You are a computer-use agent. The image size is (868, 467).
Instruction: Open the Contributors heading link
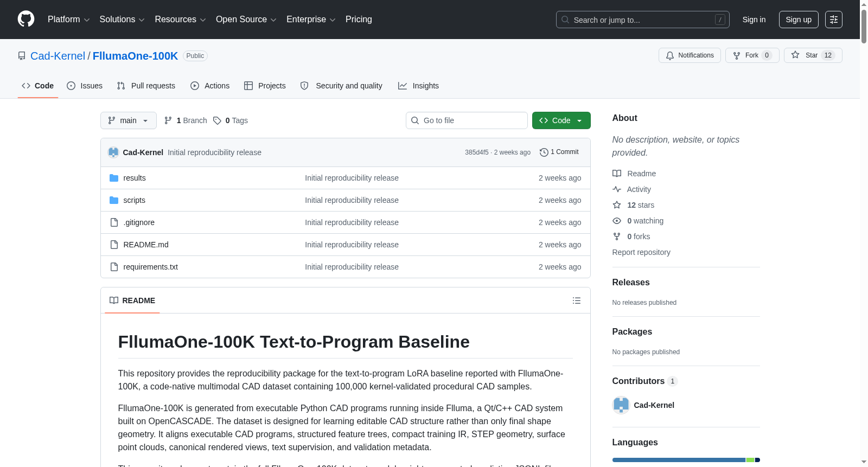[644, 381]
